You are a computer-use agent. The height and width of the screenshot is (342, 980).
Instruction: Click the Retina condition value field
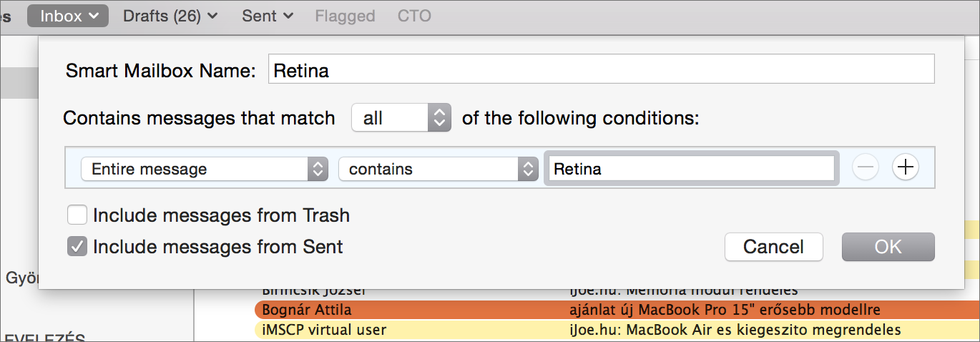692,169
